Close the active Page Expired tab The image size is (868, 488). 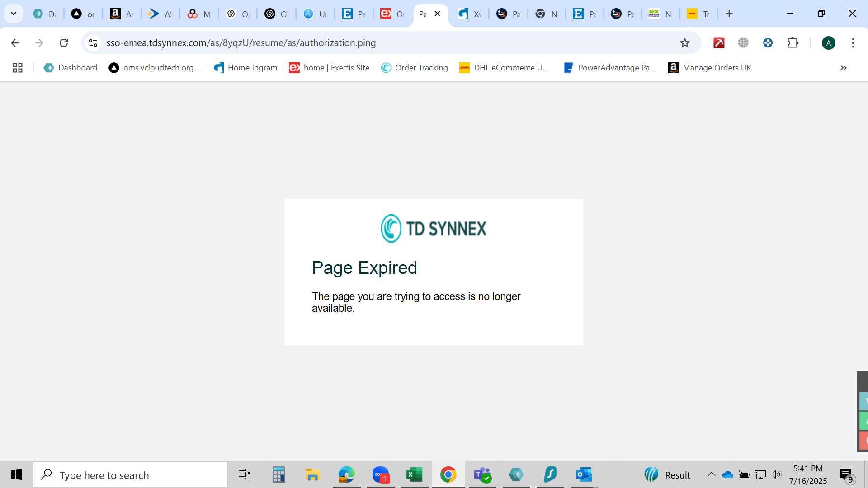click(437, 14)
